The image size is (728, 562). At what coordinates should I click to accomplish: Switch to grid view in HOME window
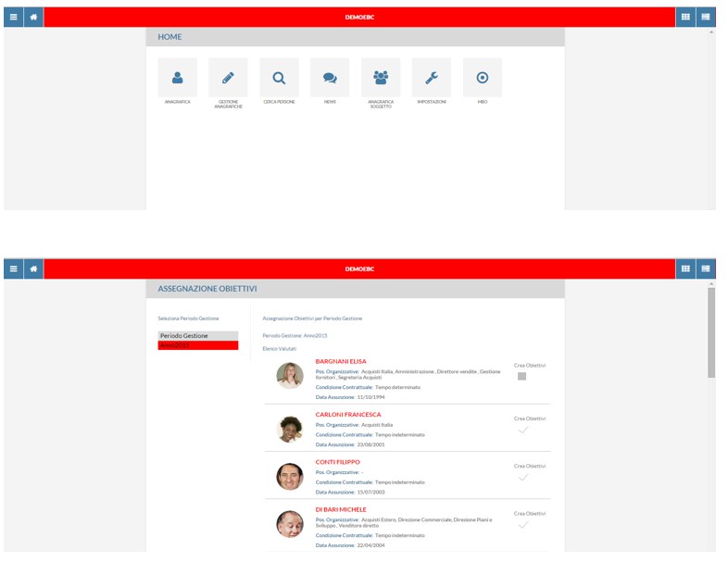[685, 18]
